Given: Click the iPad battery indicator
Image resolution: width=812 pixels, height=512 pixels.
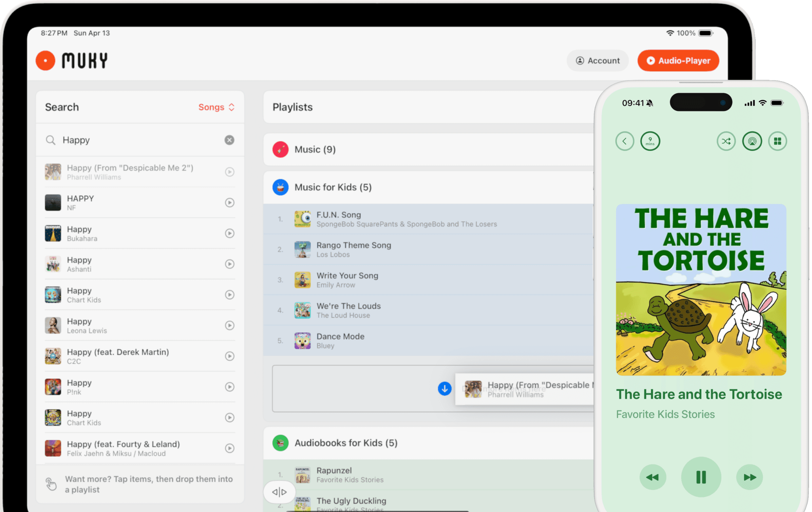Looking at the screenshot, I should 706,33.
